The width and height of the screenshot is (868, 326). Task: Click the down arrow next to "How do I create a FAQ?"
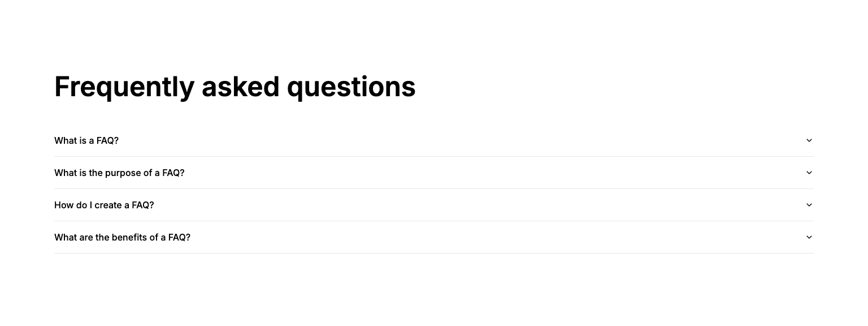pos(809,205)
